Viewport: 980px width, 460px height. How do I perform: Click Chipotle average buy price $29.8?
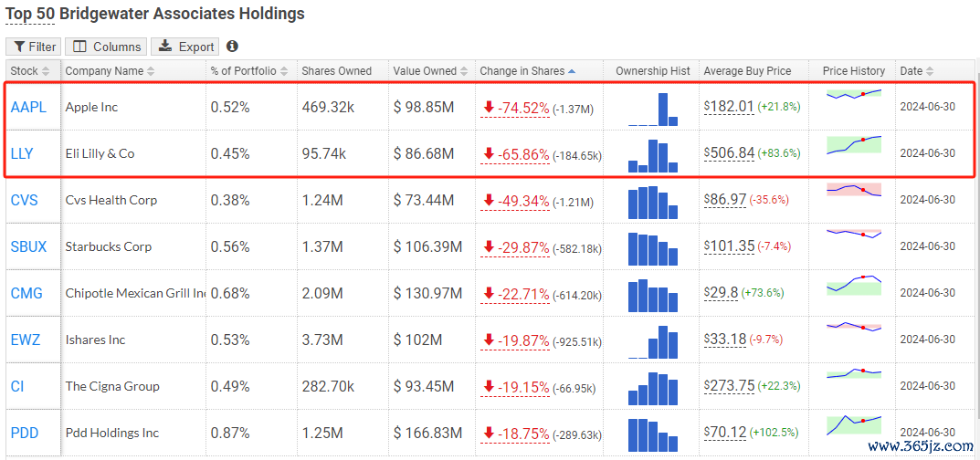(x=722, y=292)
